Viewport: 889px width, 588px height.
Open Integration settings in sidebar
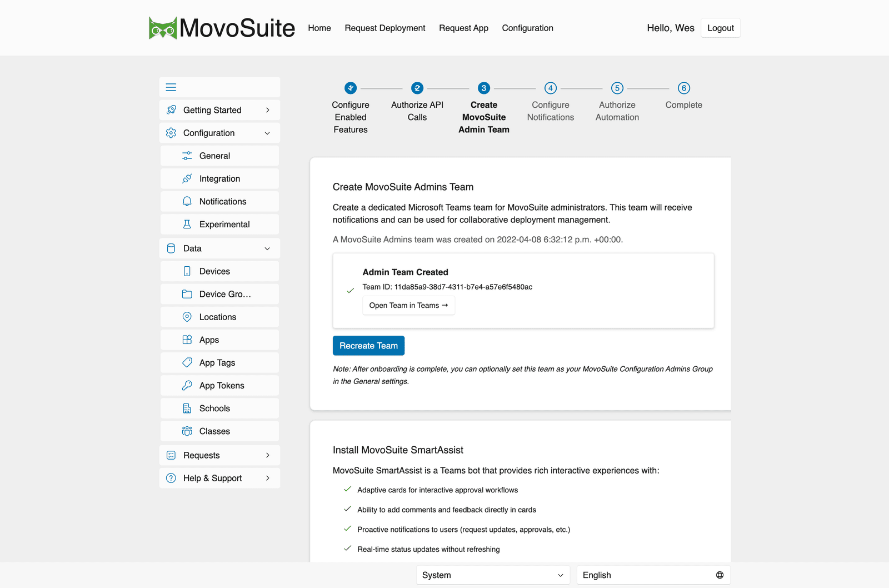tap(219, 178)
